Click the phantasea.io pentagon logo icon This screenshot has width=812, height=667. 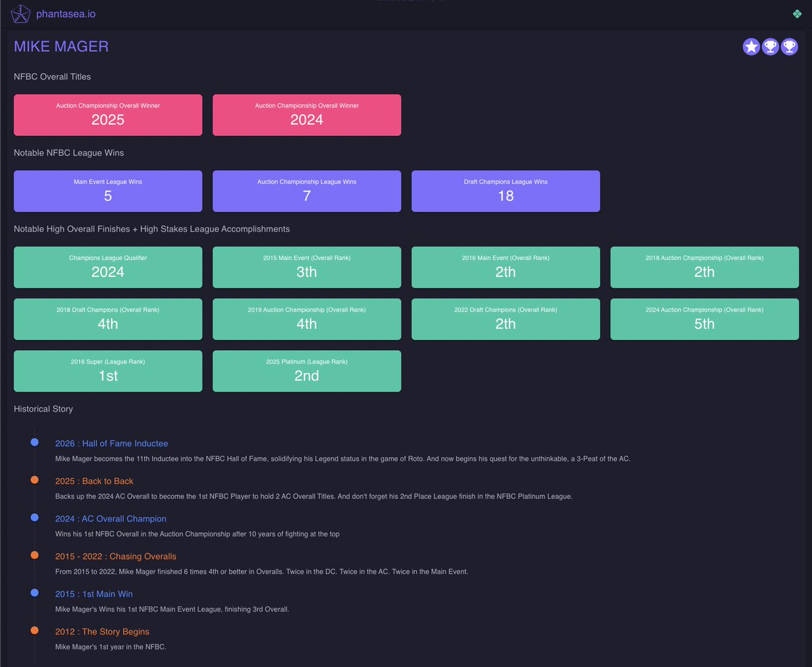pyautogui.click(x=21, y=14)
